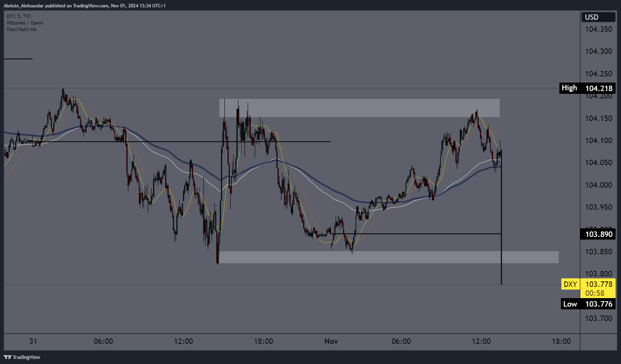Click the 103.700 price scale value
Screen dimensions: 621x364
click(x=599, y=318)
